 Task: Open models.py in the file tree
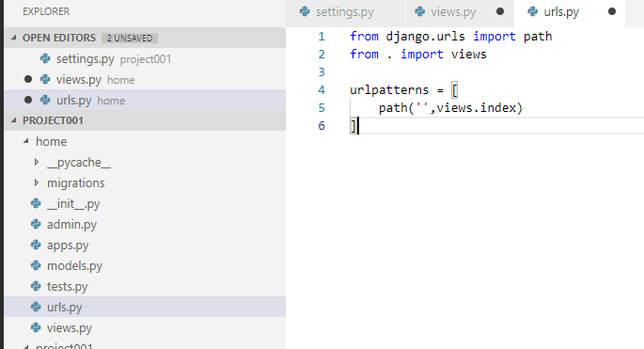click(145, 265)
